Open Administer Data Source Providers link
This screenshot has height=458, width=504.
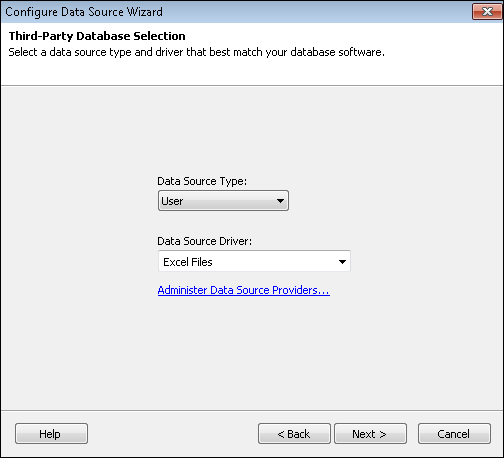pyautogui.click(x=244, y=290)
